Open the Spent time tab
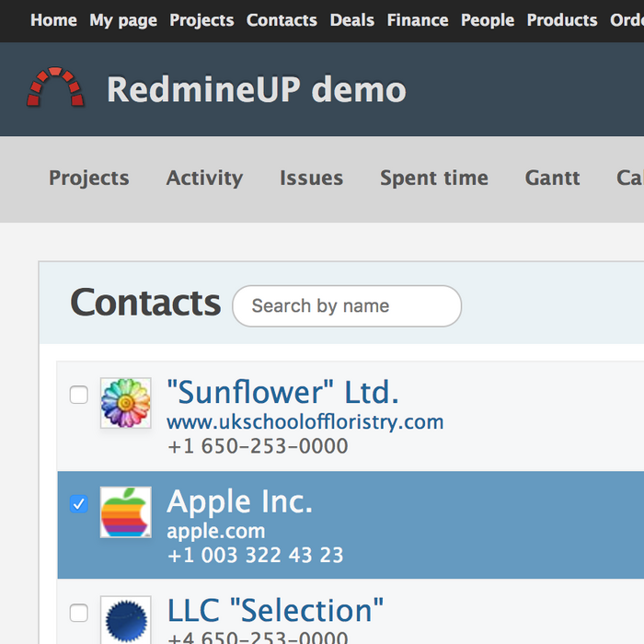Viewport: 644px width, 644px height. click(x=434, y=178)
